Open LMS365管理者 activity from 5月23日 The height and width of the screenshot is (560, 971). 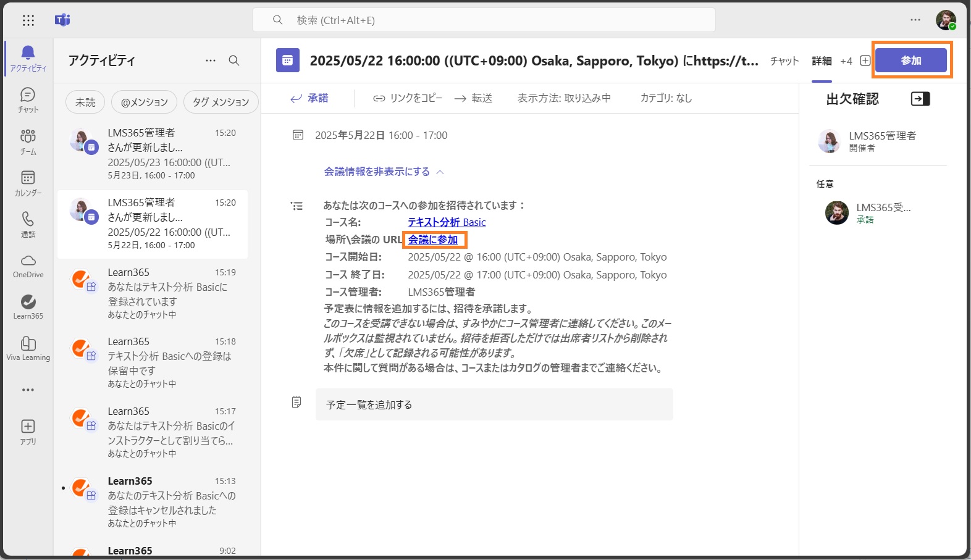coord(153,154)
